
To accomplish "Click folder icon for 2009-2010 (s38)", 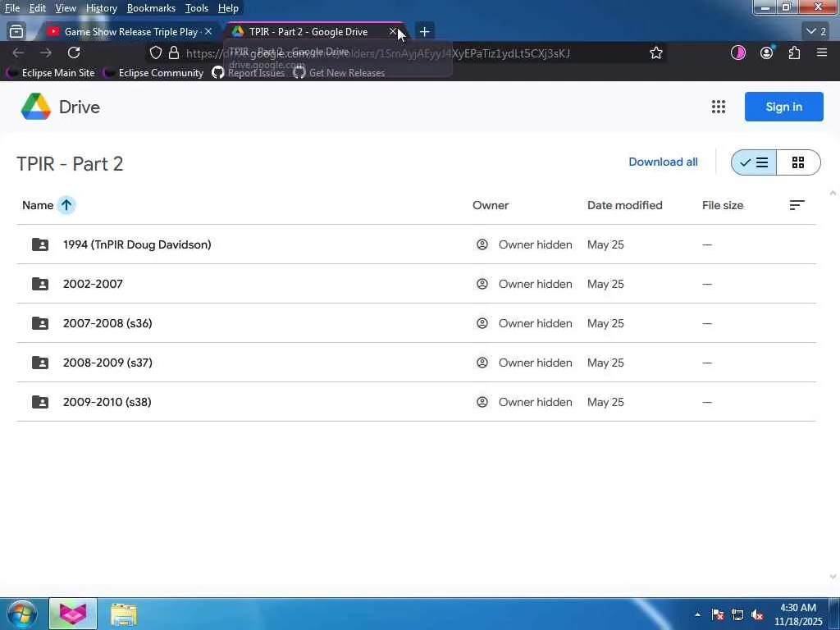I will [40, 402].
